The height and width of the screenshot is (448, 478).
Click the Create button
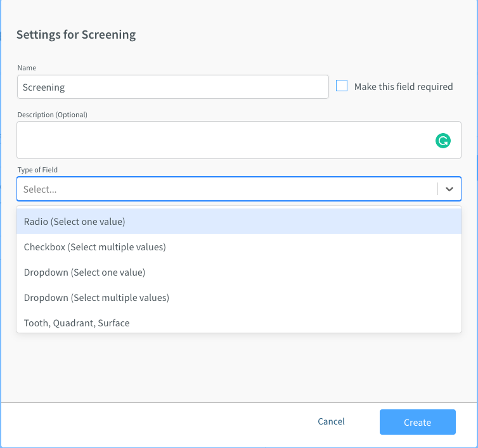[x=417, y=422]
